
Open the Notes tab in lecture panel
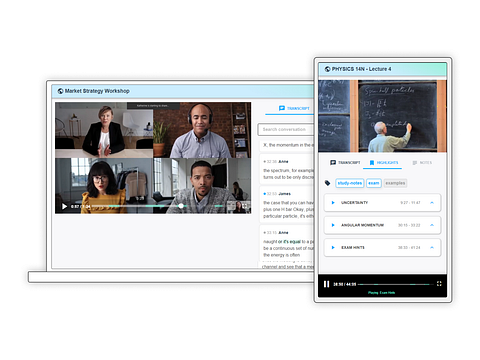click(x=422, y=163)
